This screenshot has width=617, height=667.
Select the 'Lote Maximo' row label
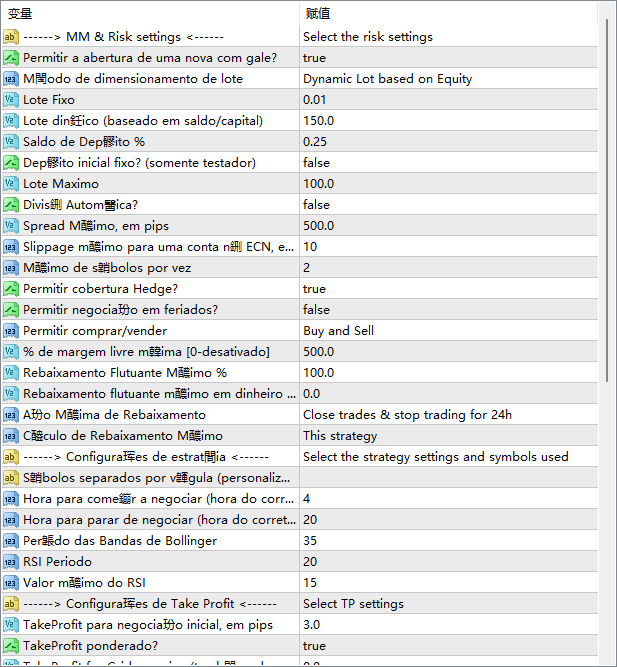point(61,184)
